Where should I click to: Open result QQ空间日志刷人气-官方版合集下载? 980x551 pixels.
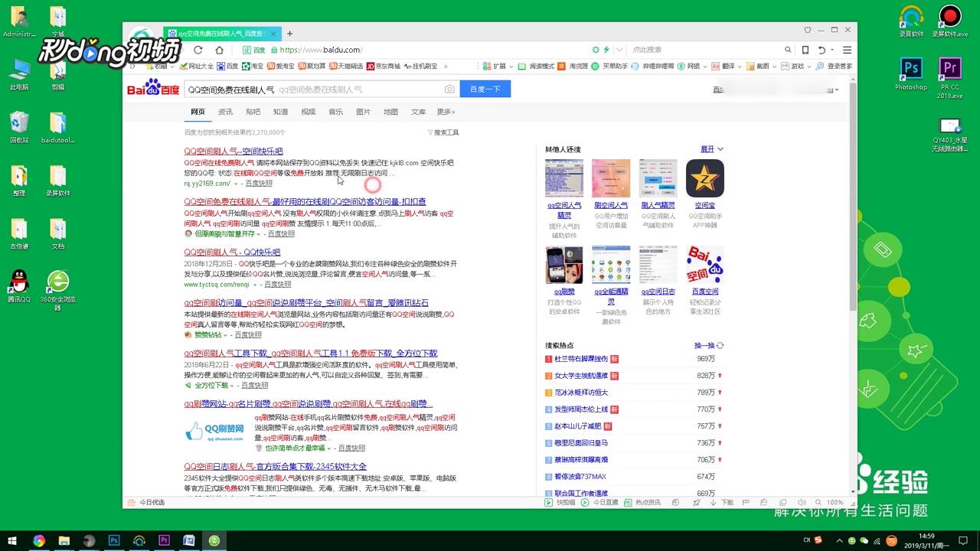[275, 467]
